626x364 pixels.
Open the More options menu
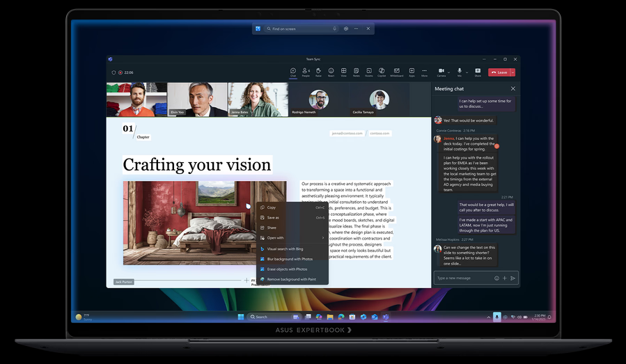(x=424, y=71)
